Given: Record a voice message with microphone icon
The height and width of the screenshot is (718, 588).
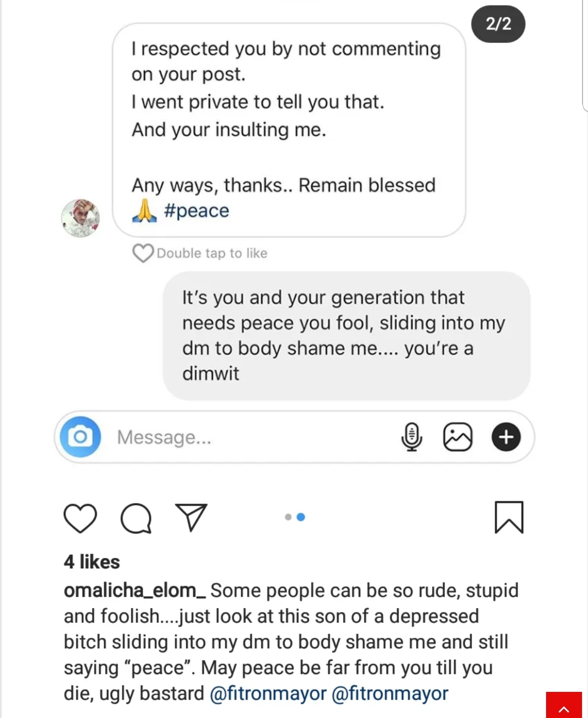Looking at the screenshot, I should pos(412,437).
